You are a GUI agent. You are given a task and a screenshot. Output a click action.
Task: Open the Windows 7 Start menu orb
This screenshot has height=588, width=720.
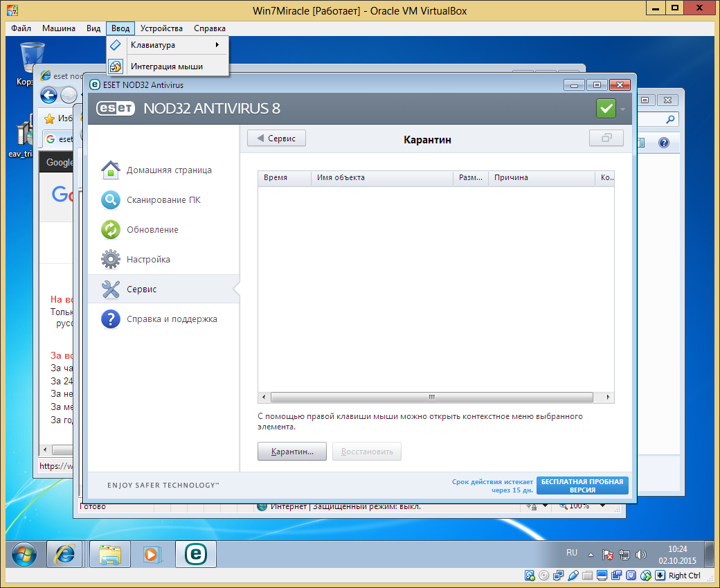[x=24, y=554]
